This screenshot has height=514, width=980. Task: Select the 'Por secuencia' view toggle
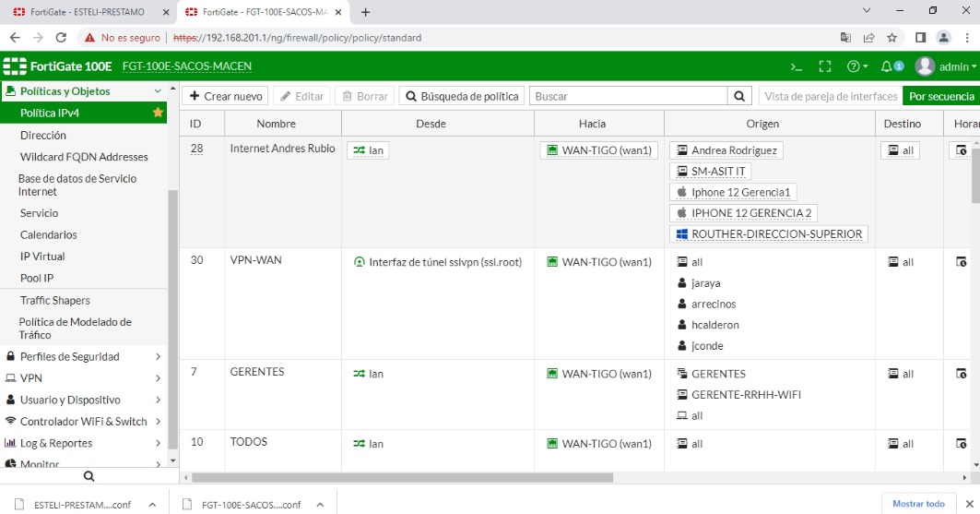pos(940,96)
